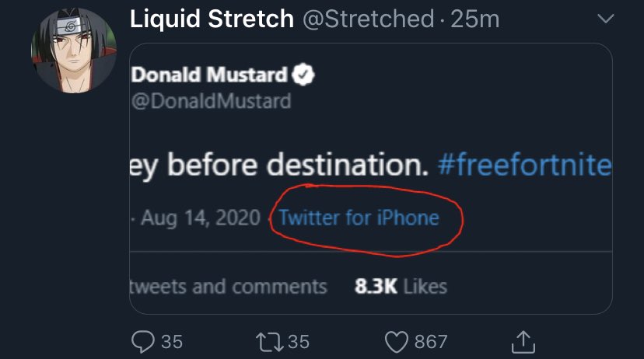Click Donald Mustard's verified badge
644x359 pixels.
coord(303,75)
